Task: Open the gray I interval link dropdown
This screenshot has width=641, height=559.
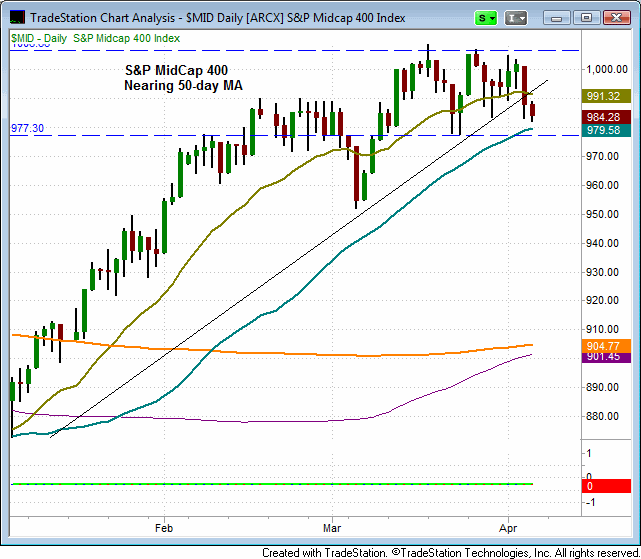Action: 516,18
